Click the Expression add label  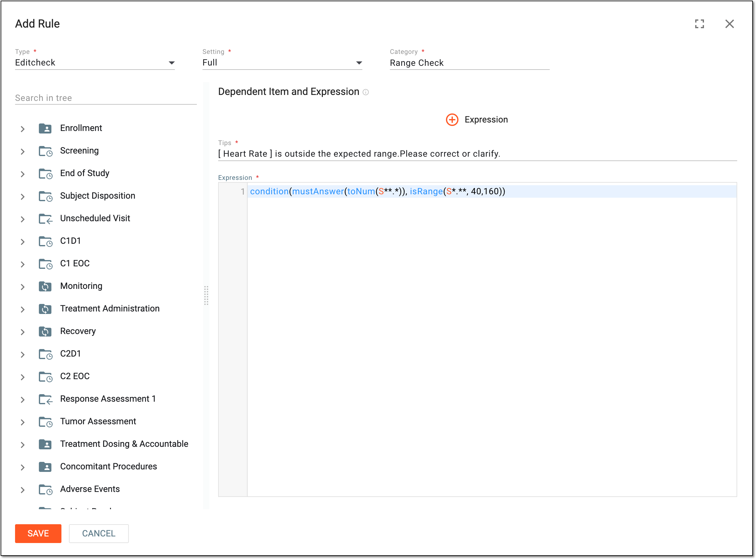click(x=486, y=119)
